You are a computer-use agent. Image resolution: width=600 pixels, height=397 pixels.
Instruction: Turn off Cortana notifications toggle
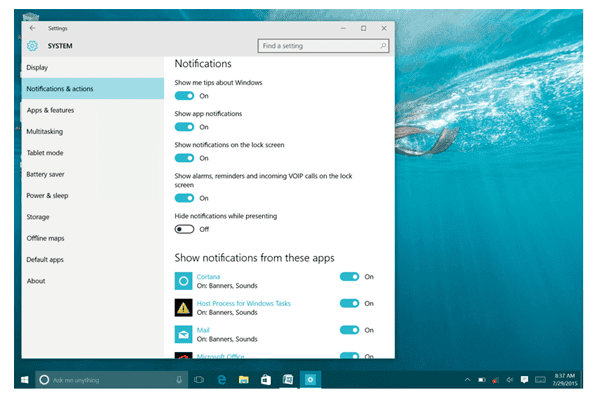click(349, 277)
